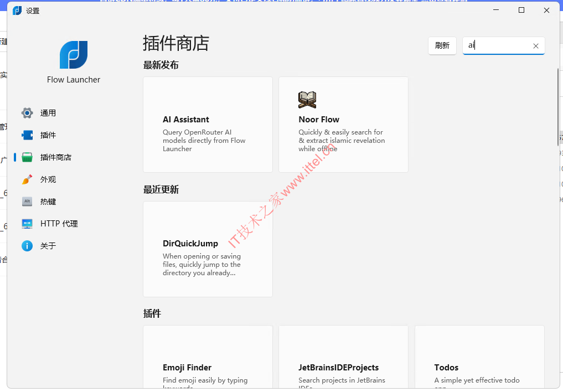
Task: Select the 热键 Alt key icon
Action: [27, 202]
